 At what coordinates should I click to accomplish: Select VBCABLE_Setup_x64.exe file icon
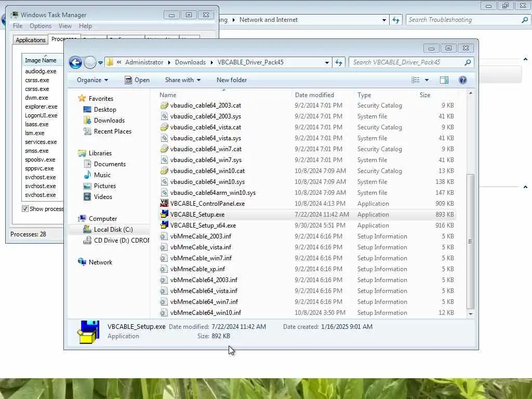click(164, 225)
